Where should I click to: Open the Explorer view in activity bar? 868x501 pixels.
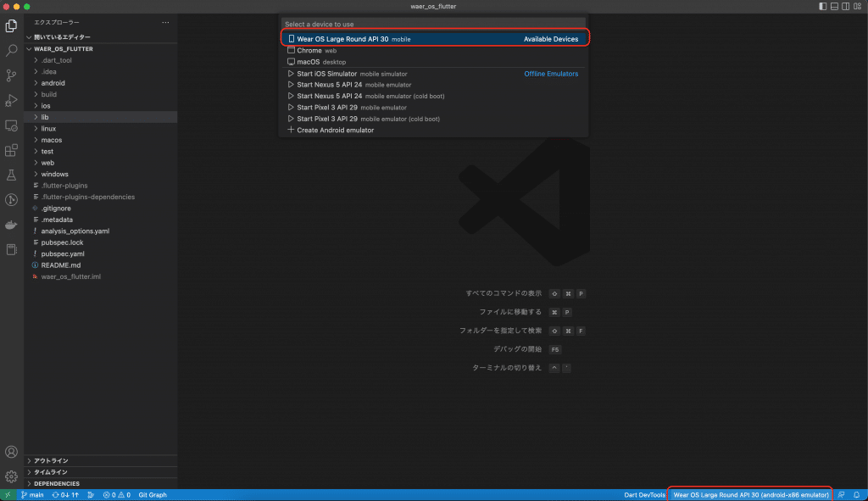tap(11, 25)
